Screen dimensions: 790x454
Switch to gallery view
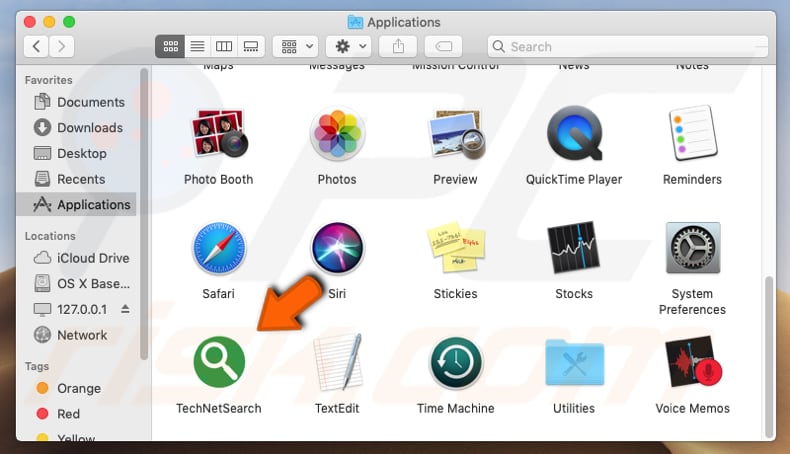[251, 46]
